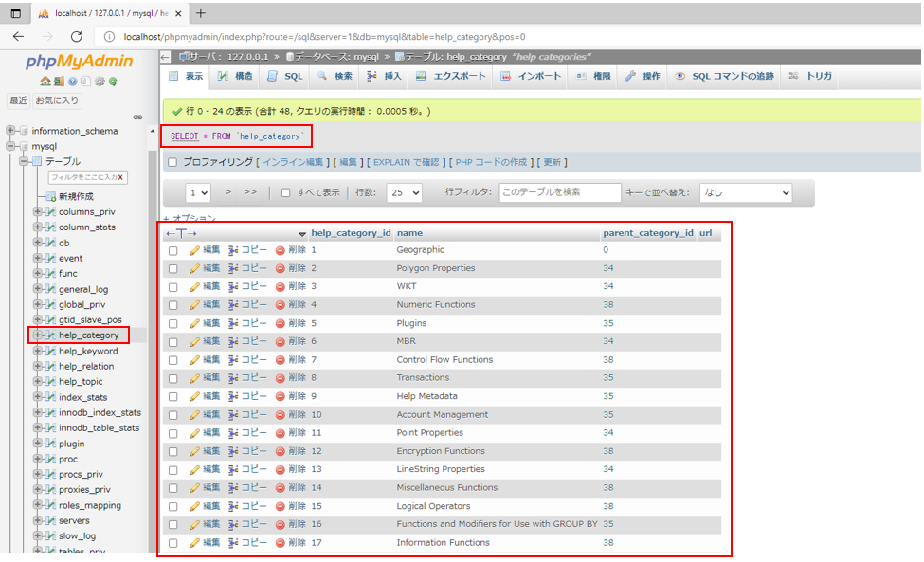Viewport: 924px width, 562px height.
Task: Click the new table icon beside 新規作成
Action: 51,197
